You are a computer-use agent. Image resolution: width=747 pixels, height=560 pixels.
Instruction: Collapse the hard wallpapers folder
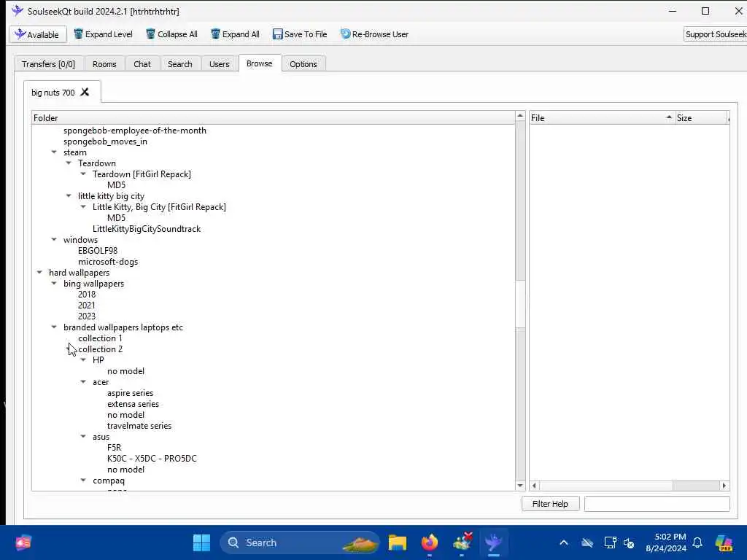point(39,273)
